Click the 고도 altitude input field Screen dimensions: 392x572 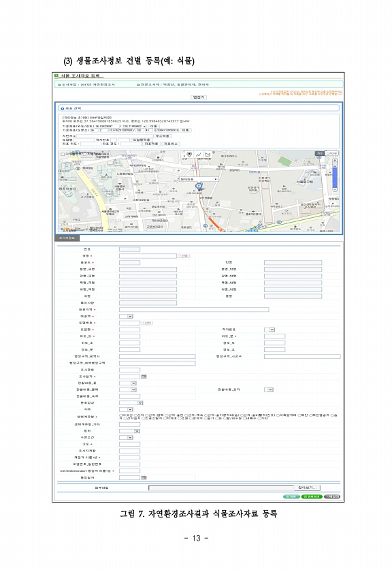tap(129, 444)
